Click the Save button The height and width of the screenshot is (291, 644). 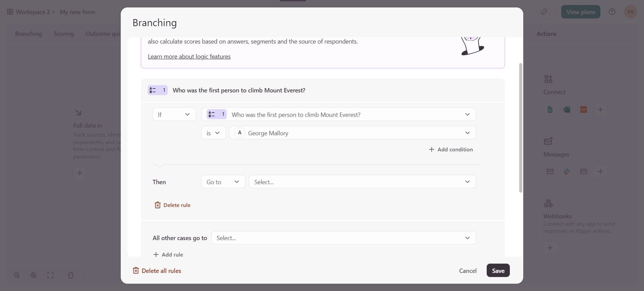(498, 271)
